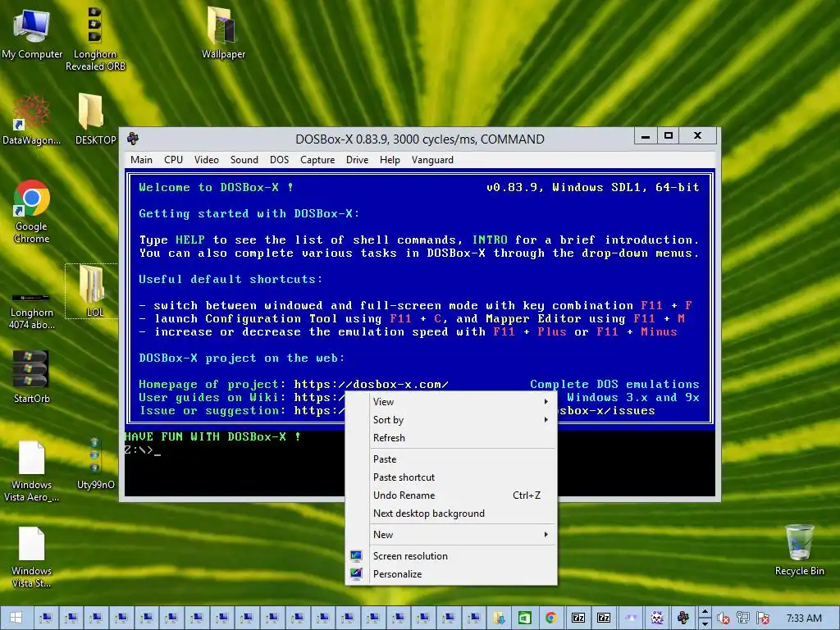Open the Capture menu

317,160
